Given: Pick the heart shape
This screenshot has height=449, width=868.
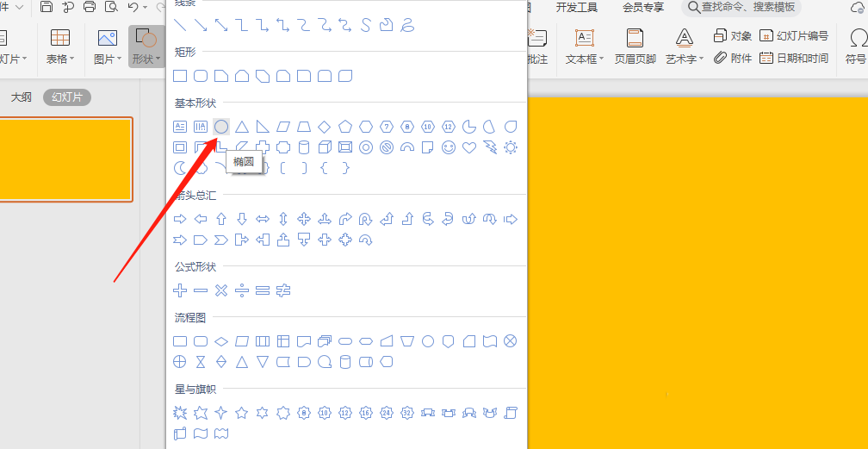Looking at the screenshot, I should pos(469,147).
